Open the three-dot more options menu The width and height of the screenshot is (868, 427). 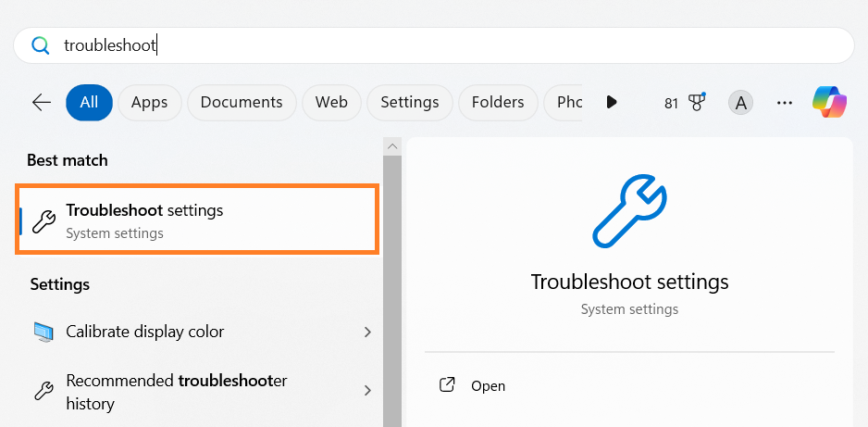785,103
